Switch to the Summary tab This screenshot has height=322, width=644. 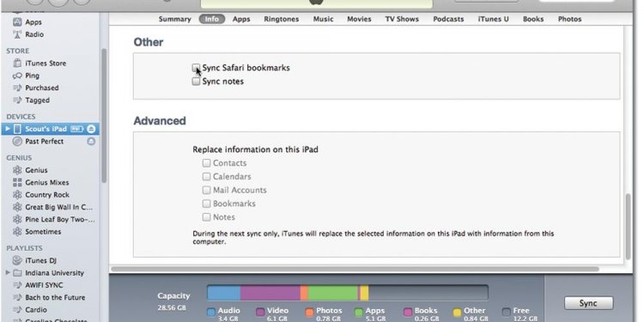tap(175, 19)
